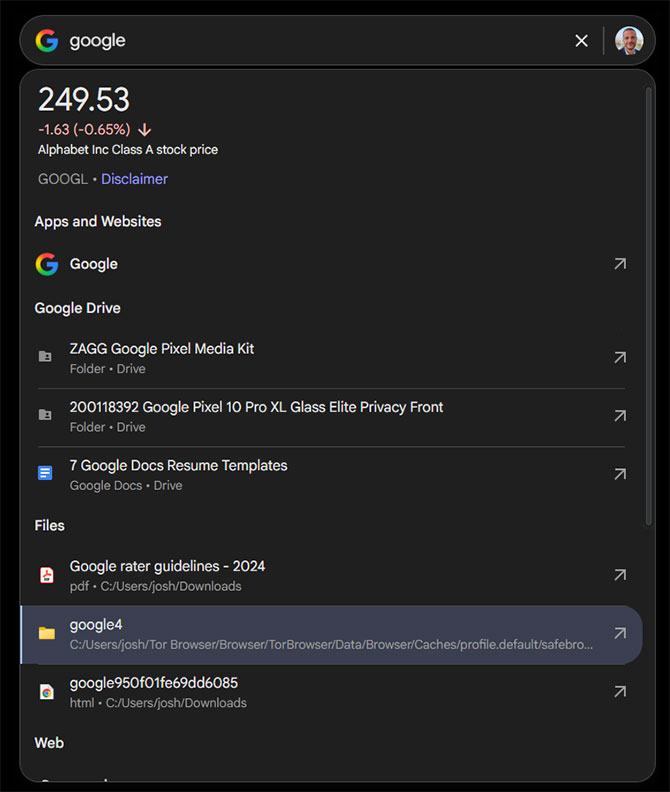
Task: Click folder icon for ZAGG Google Pixel Media Kit
Action: point(45,357)
